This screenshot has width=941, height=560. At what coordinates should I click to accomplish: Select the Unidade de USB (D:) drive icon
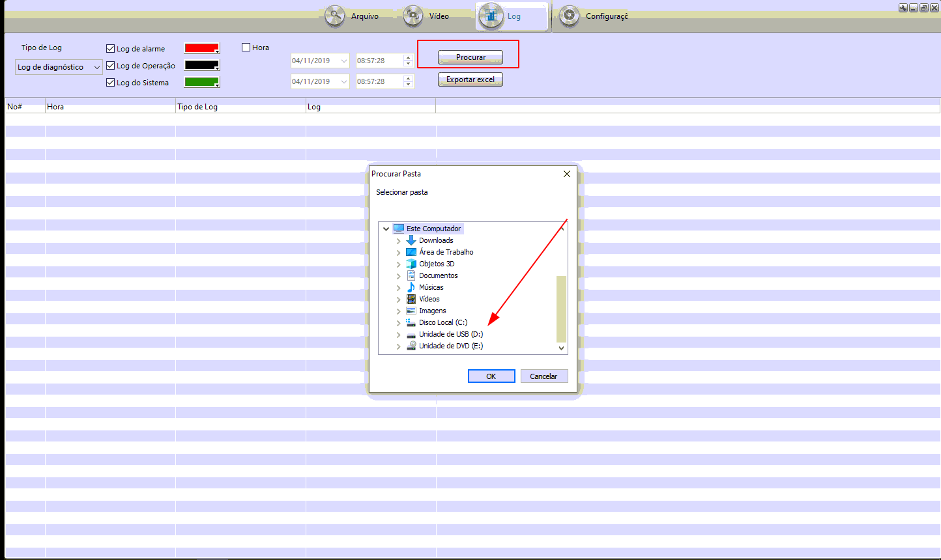tap(411, 335)
